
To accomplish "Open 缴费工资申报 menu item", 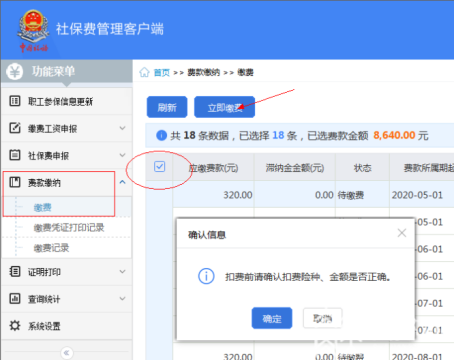I will 67,128.
